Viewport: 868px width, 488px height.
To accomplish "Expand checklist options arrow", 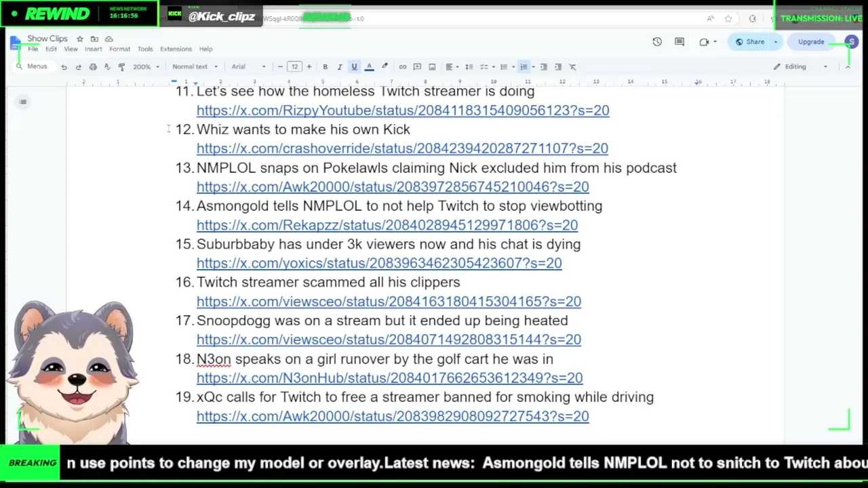I will pyautogui.click(x=493, y=66).
